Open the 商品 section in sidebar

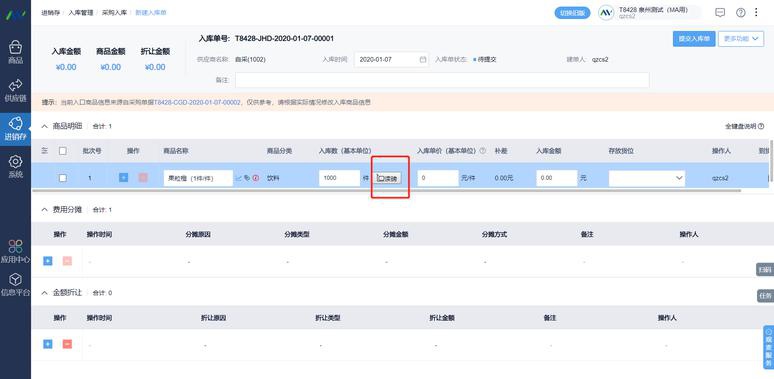click(15, 52)
